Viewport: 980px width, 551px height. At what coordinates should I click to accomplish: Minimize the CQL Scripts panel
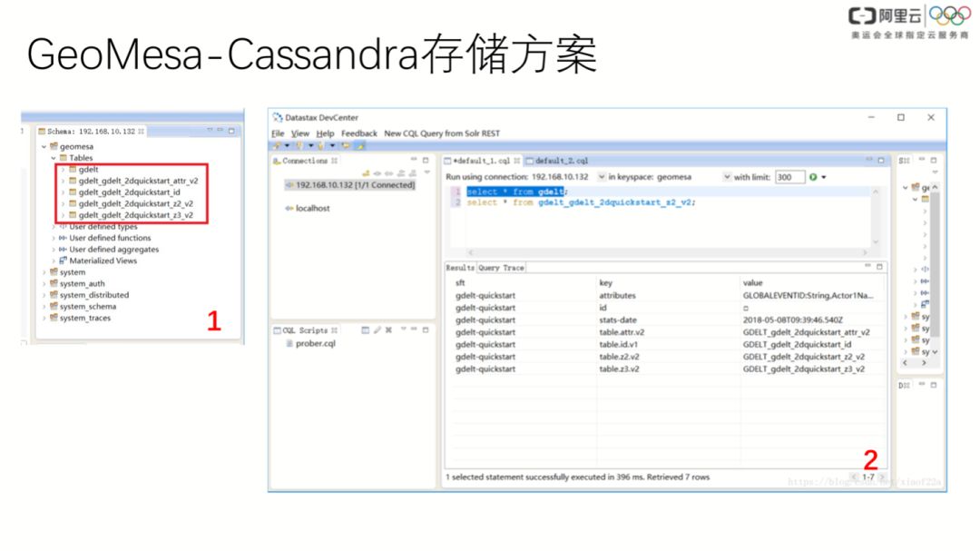pos(414,330)
